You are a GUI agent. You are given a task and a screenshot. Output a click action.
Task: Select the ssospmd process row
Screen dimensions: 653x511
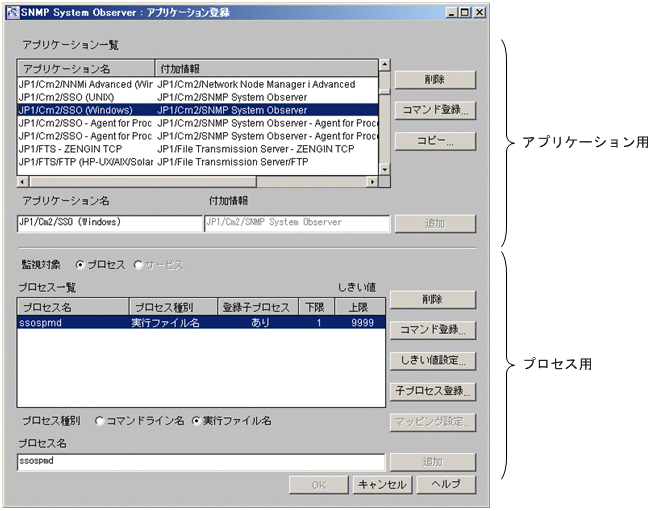201,323
